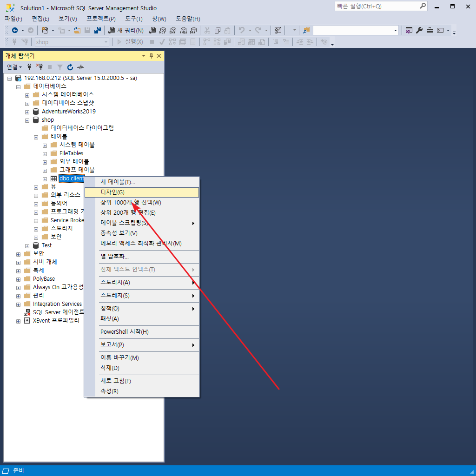This screenshot has width=476, height=476.
Task: Click the copy icon in toolbar
Action: [218, 30]
